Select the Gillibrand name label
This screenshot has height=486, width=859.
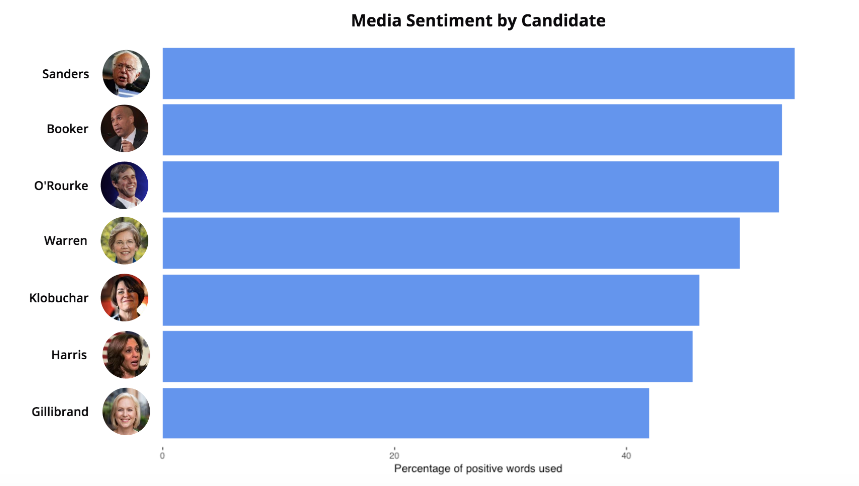click(60, 411)
